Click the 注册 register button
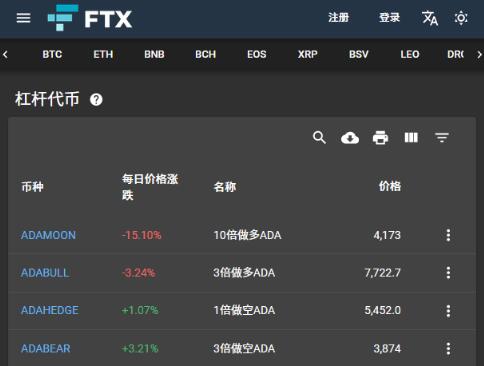 (338, 18)
